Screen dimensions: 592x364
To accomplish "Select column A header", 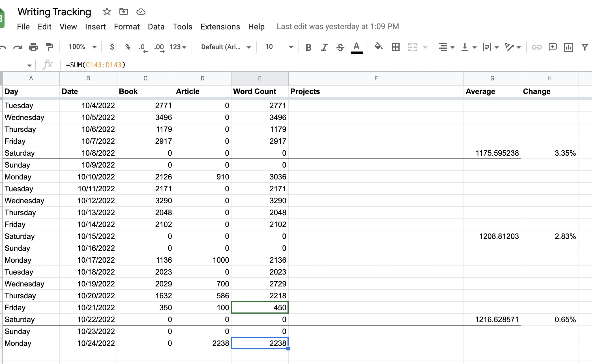I will pyautogui.click(x=31, y=78).
